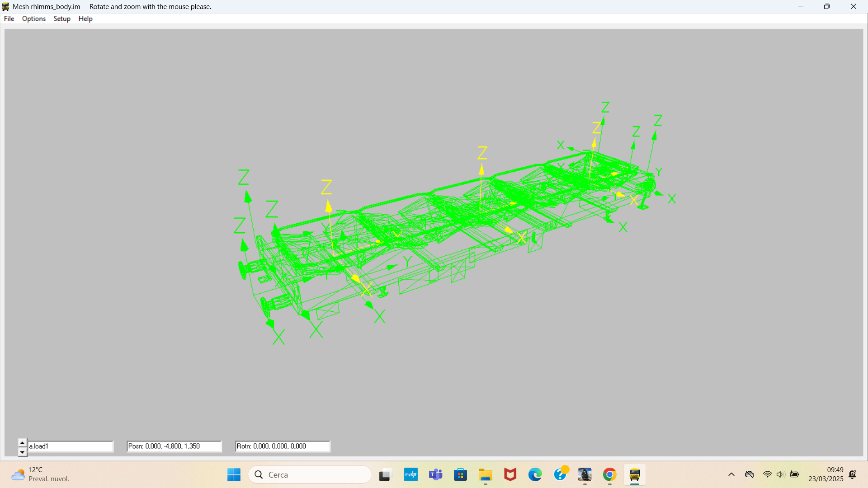Click the Cerca taskbar search box
The image size is (868, 488).
coord(310,475)
